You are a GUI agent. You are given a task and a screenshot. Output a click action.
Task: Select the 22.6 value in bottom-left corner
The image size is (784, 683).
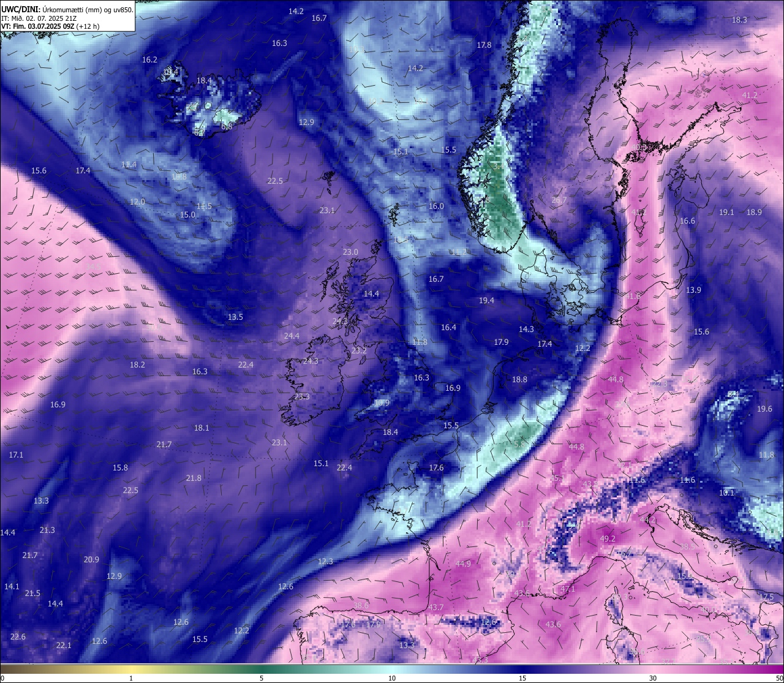18,637
